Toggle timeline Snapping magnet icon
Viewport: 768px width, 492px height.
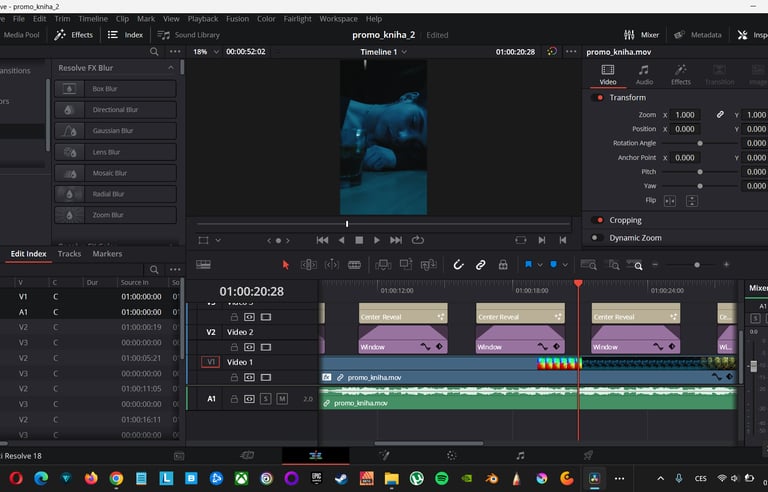tap(458, 265)
